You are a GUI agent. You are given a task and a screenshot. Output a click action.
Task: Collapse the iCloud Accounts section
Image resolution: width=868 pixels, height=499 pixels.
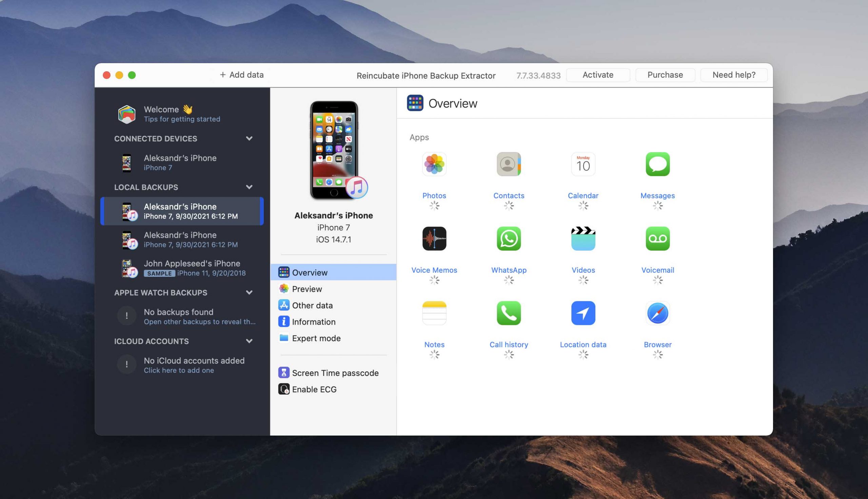249,341
